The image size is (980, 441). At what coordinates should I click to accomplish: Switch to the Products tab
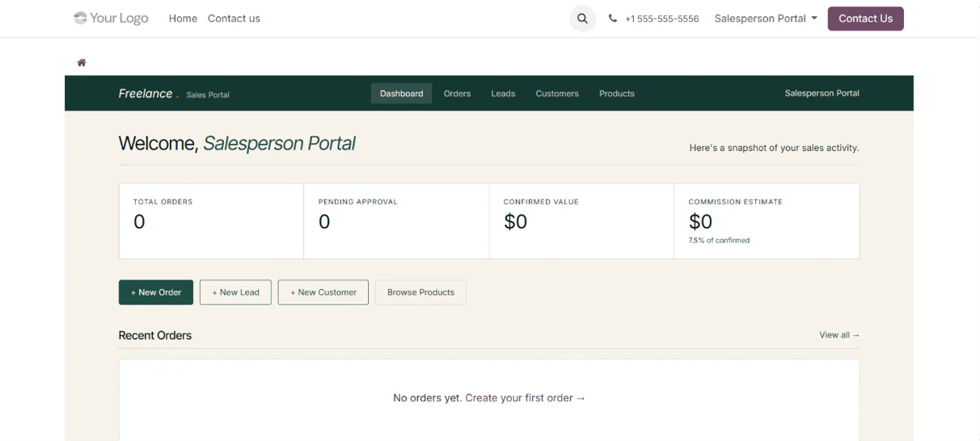(617, 94)
